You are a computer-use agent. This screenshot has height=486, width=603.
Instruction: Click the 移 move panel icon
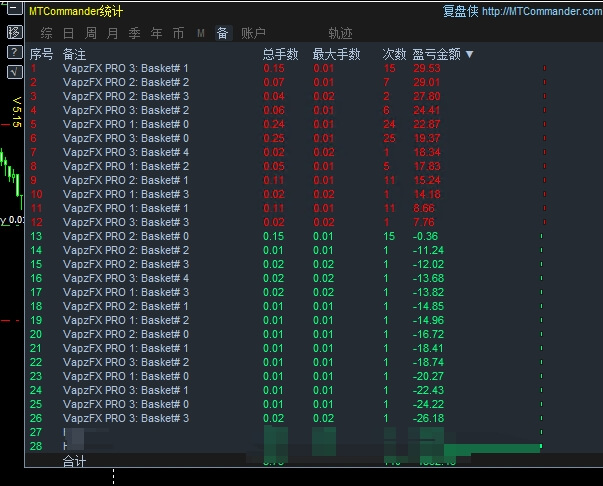[x=13, y=32]
